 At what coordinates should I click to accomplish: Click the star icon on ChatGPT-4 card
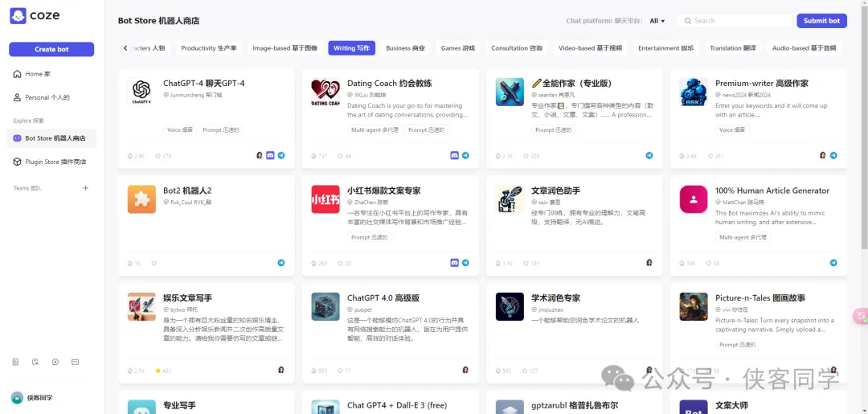(x=158, y=156)
